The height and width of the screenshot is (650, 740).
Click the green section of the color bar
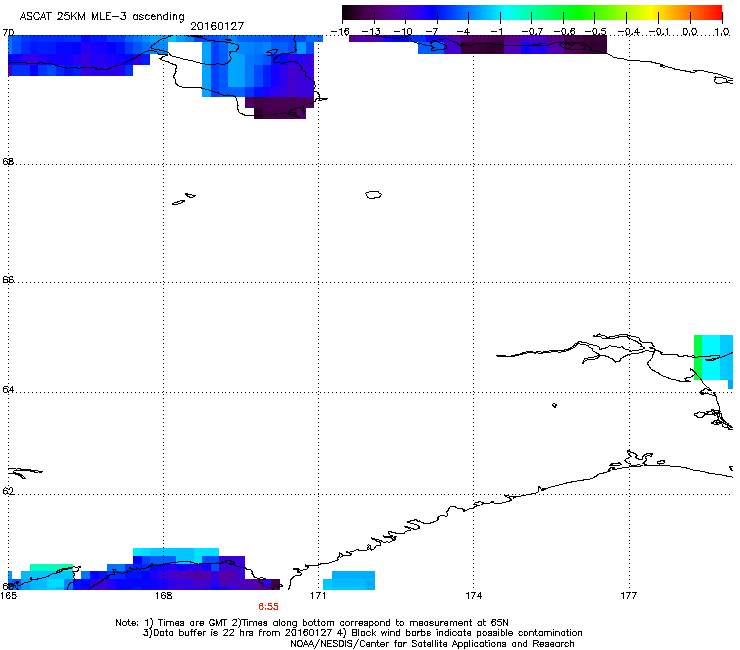click(x=580, y=13)
